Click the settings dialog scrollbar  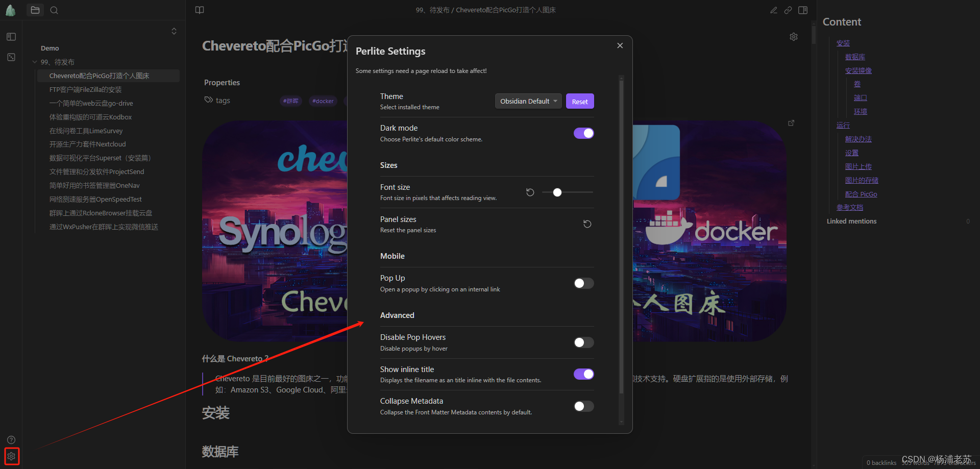click(x=621, y=237)
